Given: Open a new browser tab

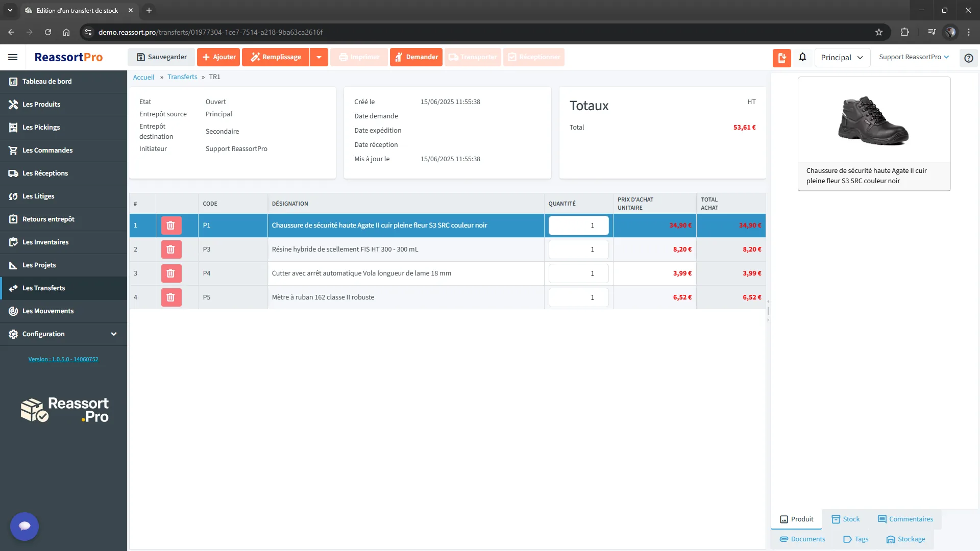Looking at the screenshot, I should tap(149, 10).
